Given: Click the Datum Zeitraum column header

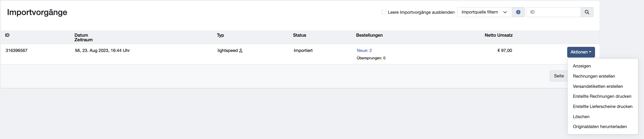Looking at the screenshot, I should pos(83,37).
